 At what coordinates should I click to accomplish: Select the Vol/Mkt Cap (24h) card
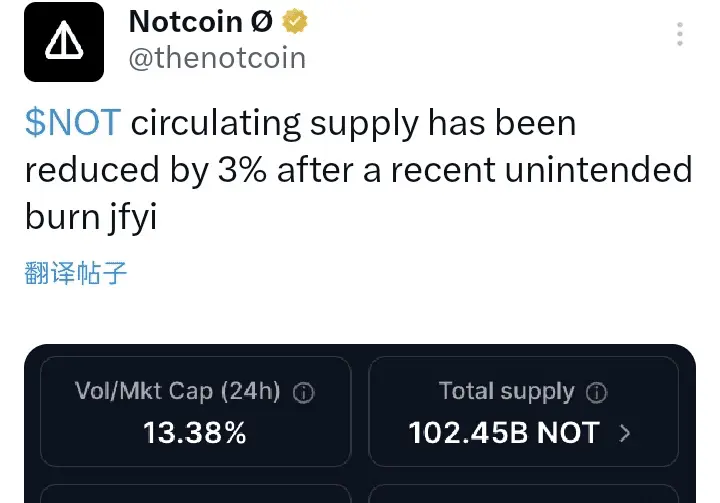pos(196,412)
